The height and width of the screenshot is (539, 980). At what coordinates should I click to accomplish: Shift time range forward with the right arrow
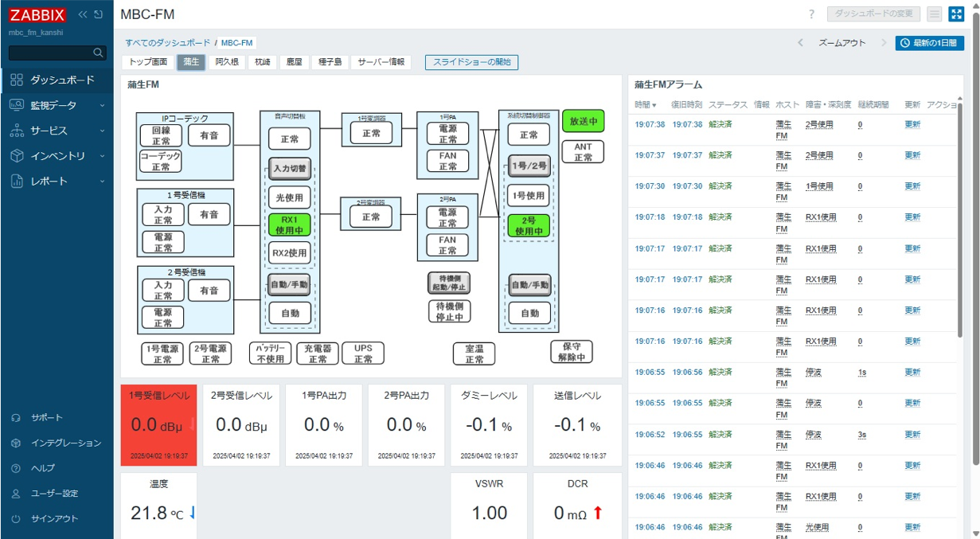[x=884, y=43]
